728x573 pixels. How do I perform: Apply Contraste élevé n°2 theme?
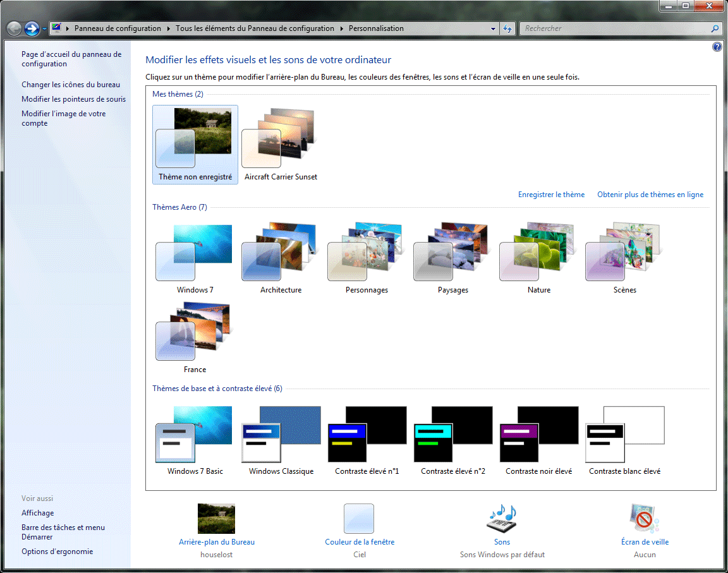pyautogui.click(x=452, y=440)
